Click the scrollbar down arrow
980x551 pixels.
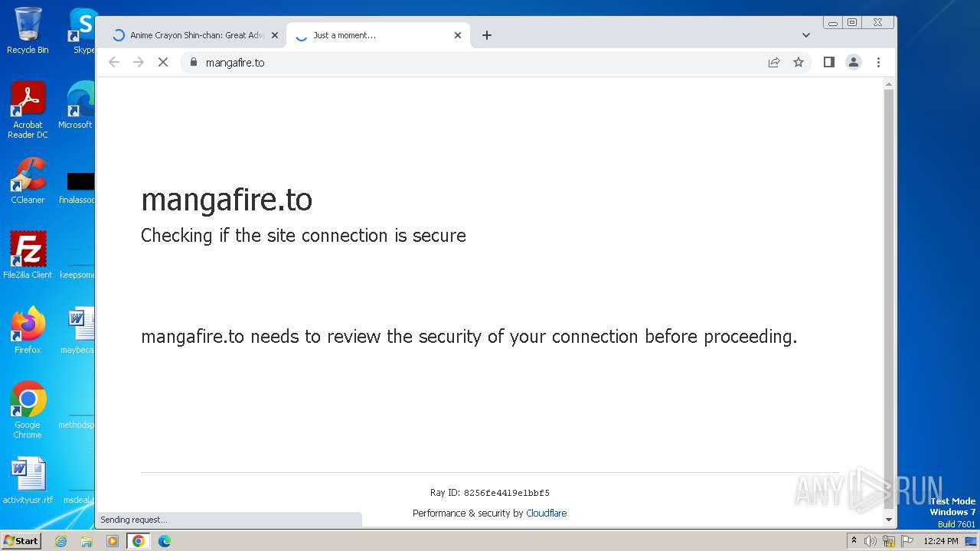pyautogui.click(x=889, y=520)
